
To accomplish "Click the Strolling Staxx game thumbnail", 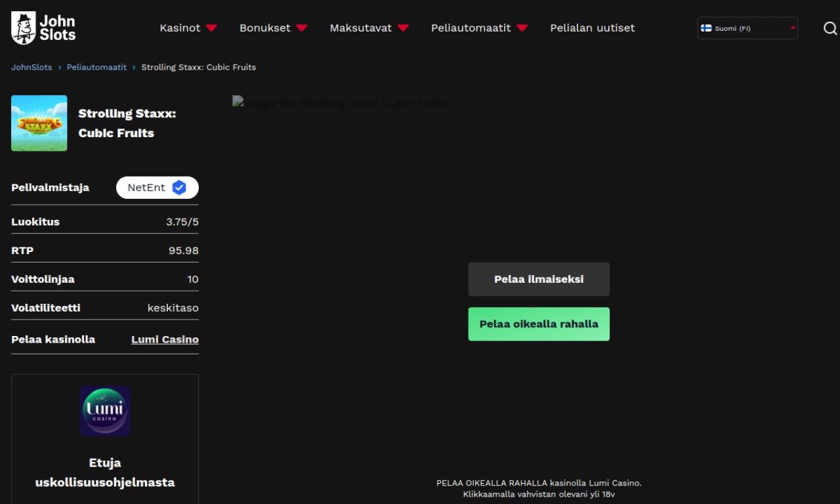I will [x=39, y=123].
